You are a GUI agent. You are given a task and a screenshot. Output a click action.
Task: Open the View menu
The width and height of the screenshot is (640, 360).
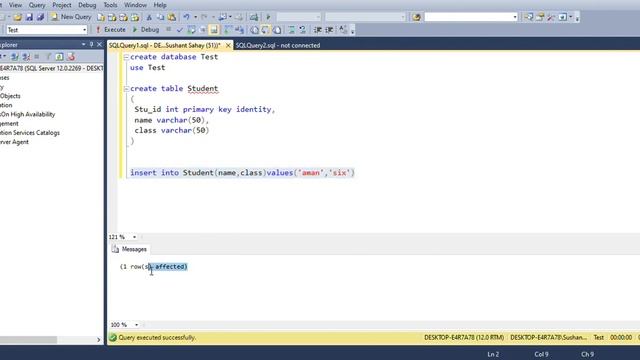15,5
